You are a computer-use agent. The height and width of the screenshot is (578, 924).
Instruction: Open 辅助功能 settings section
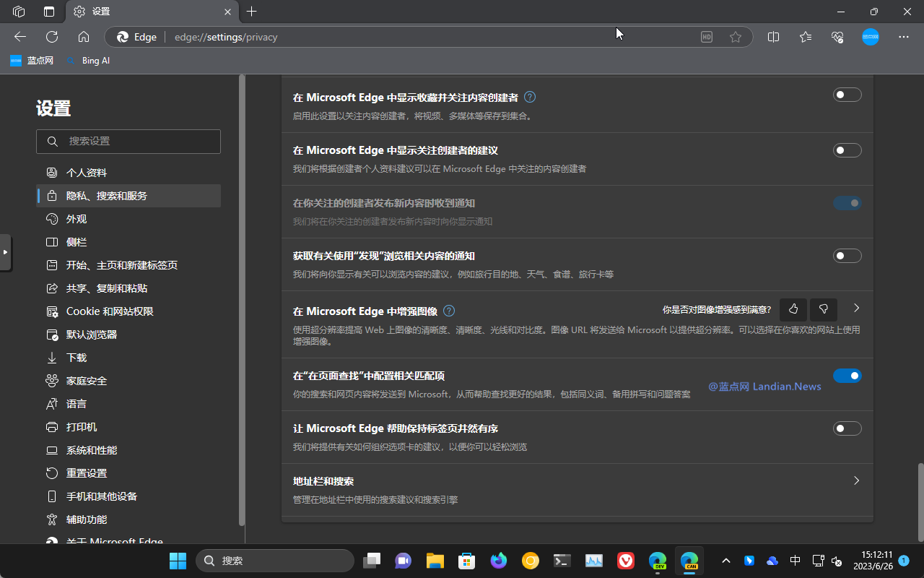(128, 519)
